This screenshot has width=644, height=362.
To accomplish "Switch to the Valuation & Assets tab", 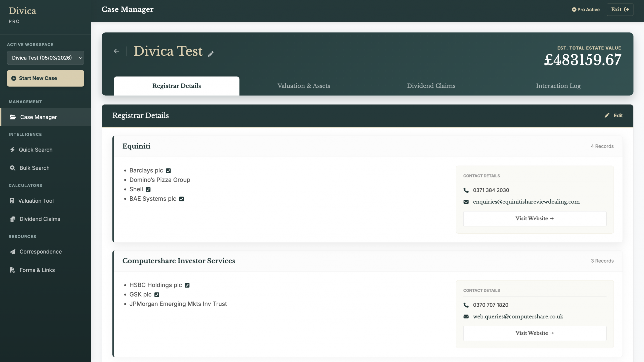I will [x=304, y=86].
